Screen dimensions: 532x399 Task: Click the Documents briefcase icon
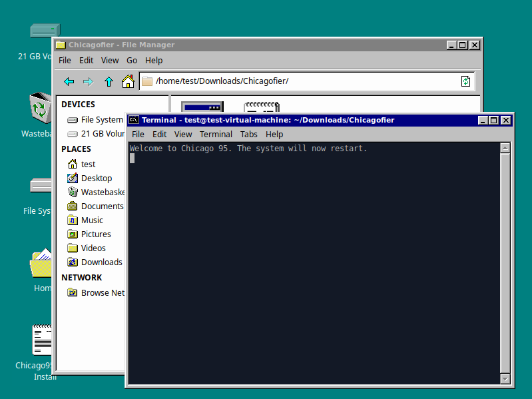73,206
